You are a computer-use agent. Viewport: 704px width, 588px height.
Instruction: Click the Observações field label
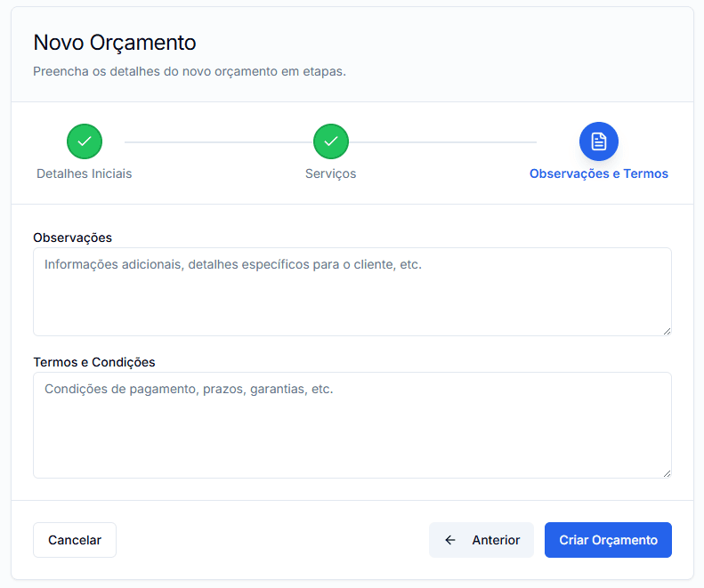[72, 238]
